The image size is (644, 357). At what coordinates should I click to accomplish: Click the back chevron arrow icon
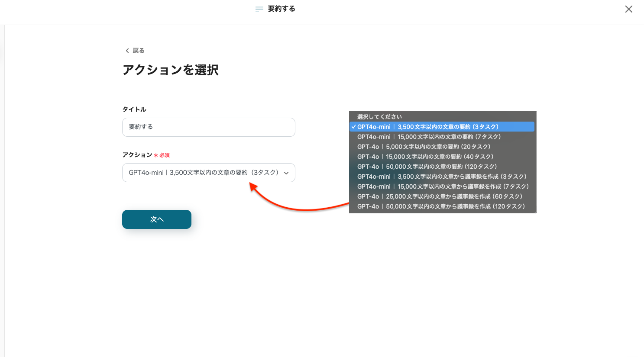[x=127, y=51]
